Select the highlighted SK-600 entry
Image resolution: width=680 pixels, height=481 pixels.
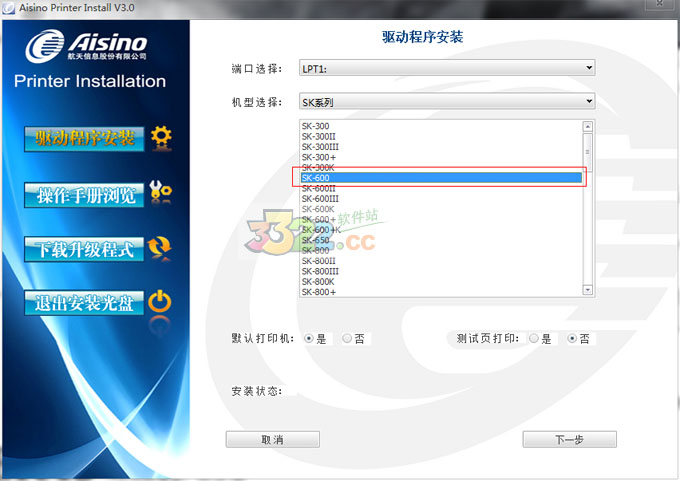click(441, 178)
